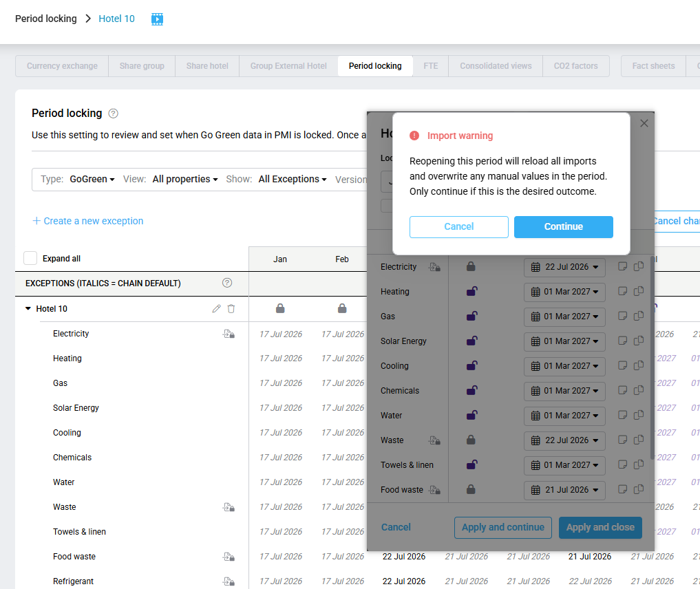Click the Jan lock icon for Hotel 10
The image size is (700, 589).
(x=280, y=308)
